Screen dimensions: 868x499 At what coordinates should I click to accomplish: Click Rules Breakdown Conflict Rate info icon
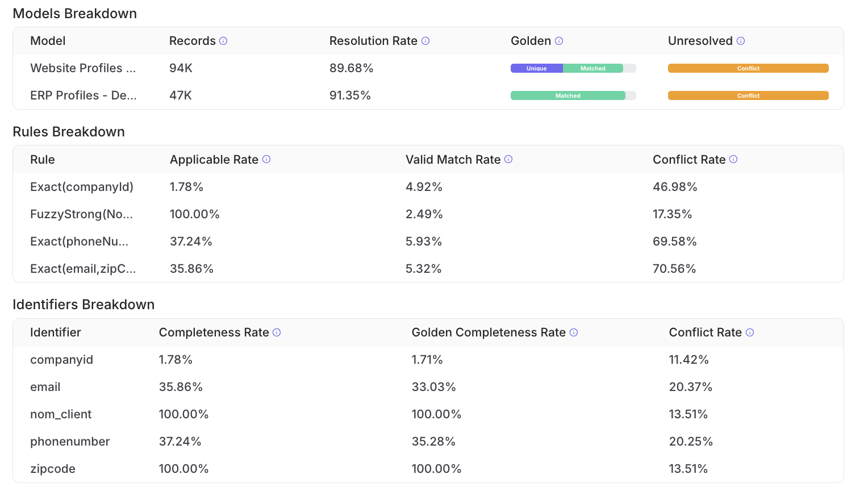click(x=733, y=159)
